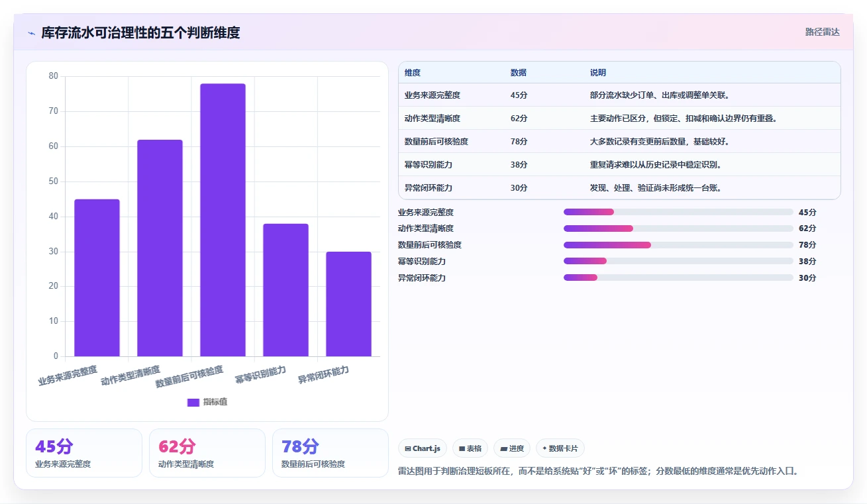The image size is (867, 504).
Task: Select the Chart.js tag chip
Action: point(423,448)
